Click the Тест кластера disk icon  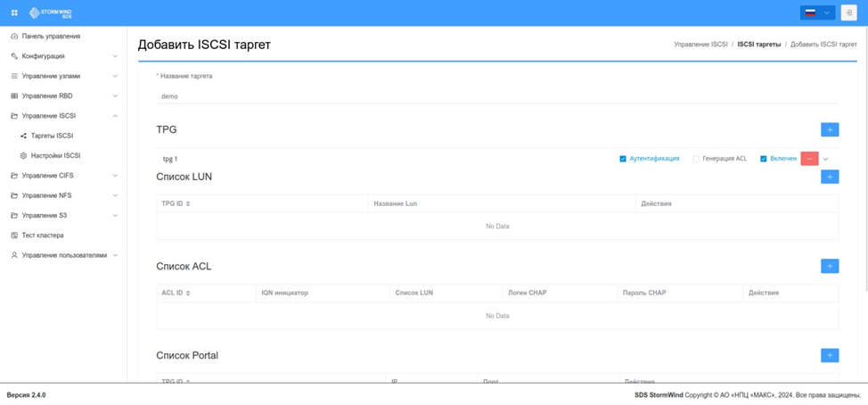[14, 236]
